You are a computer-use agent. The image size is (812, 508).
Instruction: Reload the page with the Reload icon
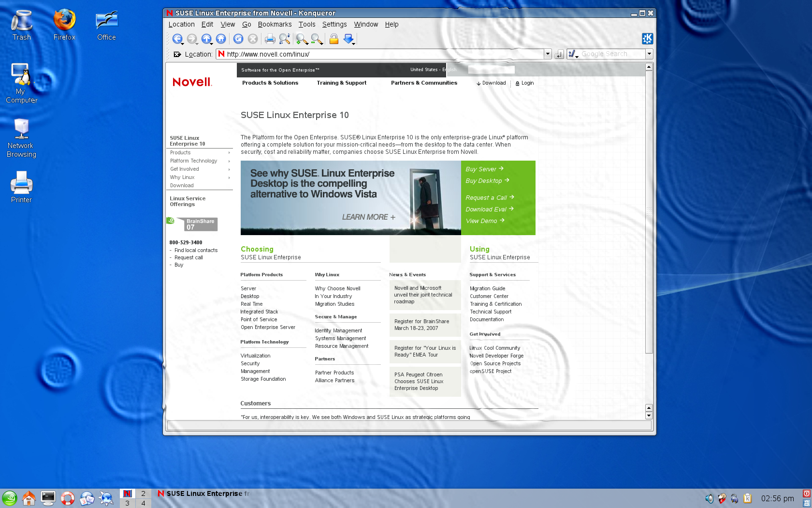tap(238, 39)
